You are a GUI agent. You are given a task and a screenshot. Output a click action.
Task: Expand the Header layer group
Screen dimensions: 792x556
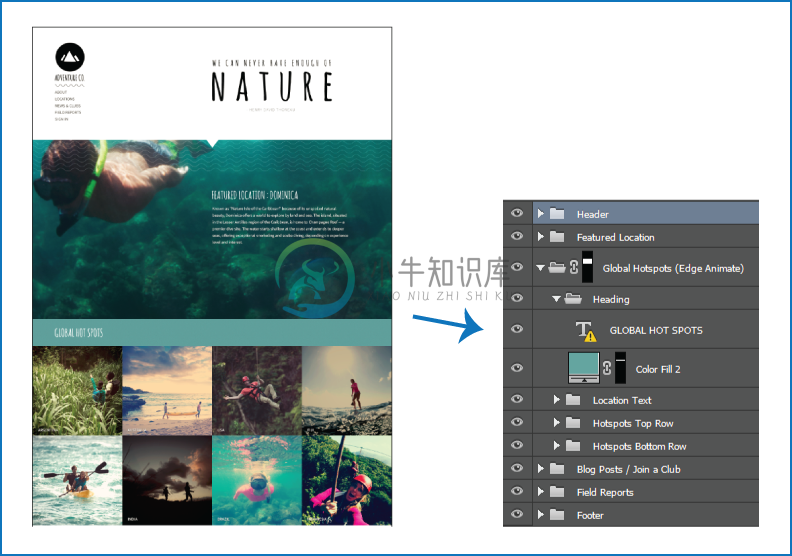pyautogui.click(x=540, y=214)
